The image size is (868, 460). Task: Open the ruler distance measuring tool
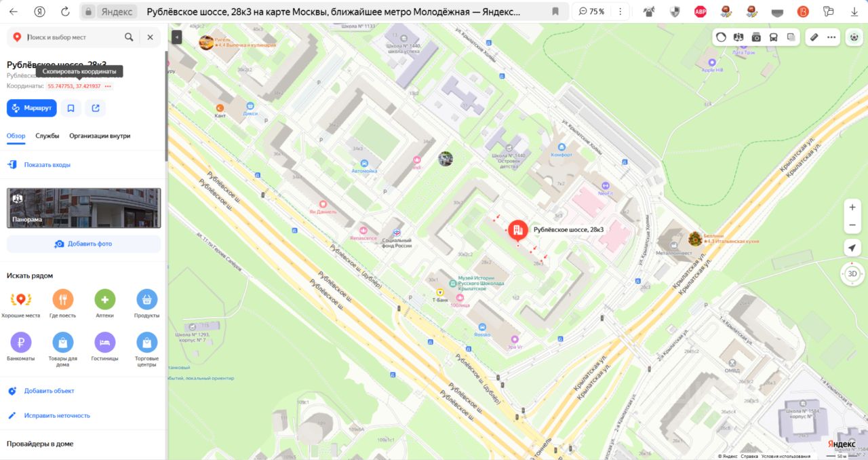815,37
